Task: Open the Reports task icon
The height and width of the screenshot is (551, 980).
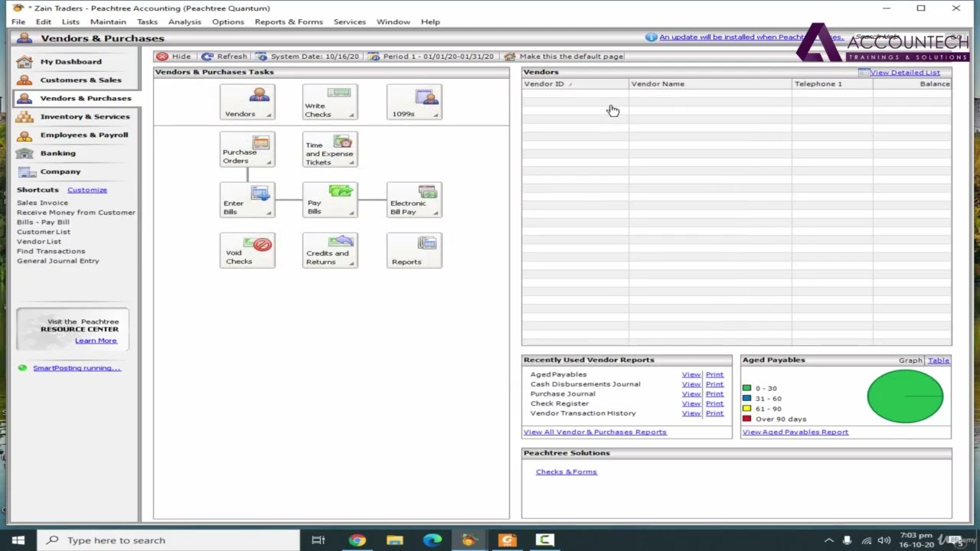Action: (x=414, y=251)
